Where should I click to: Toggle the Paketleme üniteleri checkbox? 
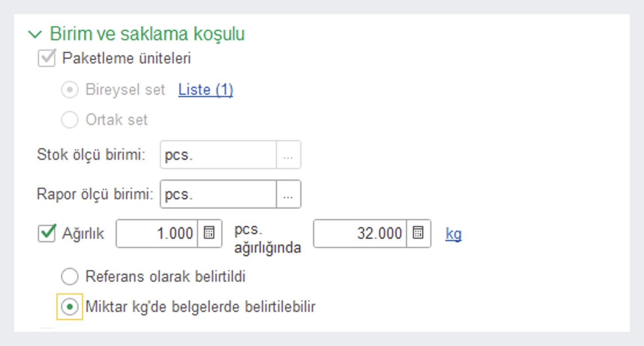47,59
